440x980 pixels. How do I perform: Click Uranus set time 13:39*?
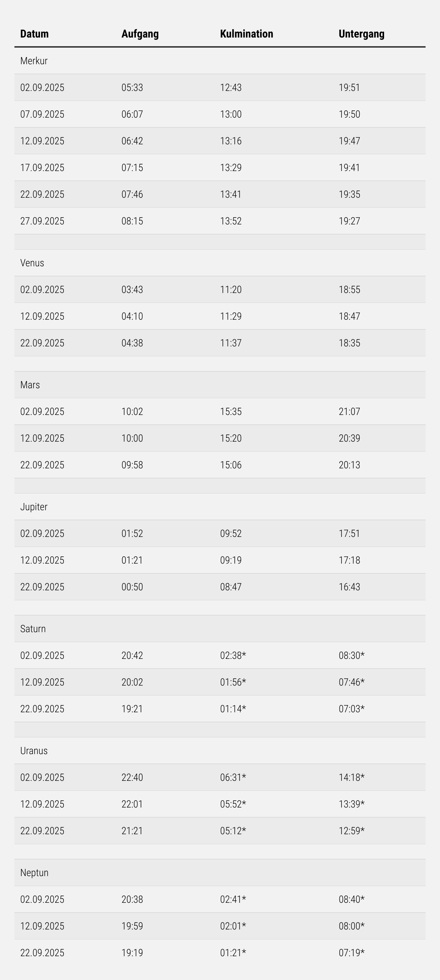coord(351,804)
